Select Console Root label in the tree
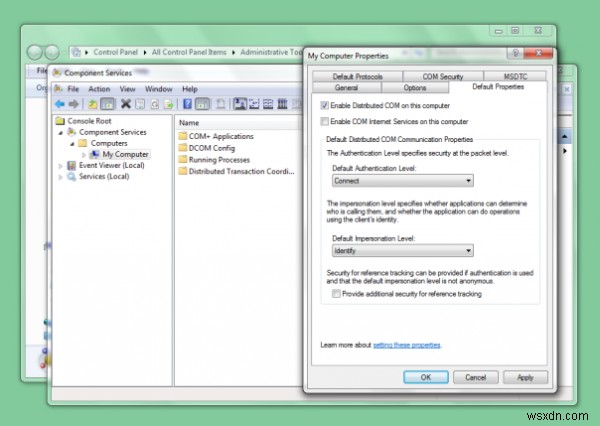 [89, 121]
